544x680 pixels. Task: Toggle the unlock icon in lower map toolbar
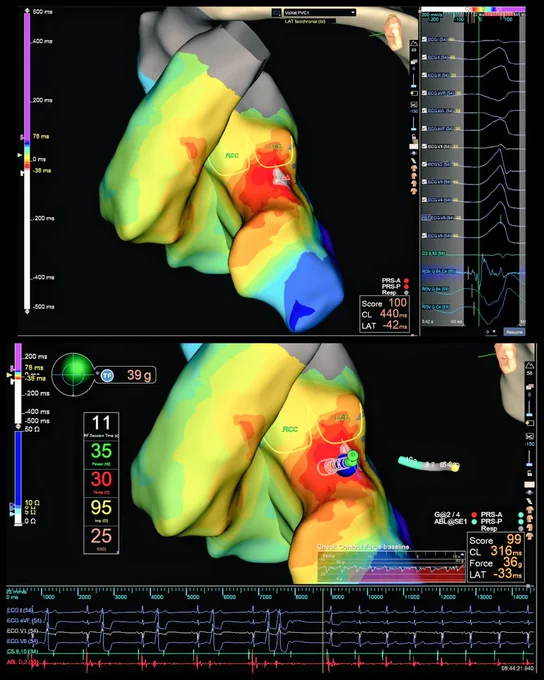pyautogui.click(x=529, y=473)
